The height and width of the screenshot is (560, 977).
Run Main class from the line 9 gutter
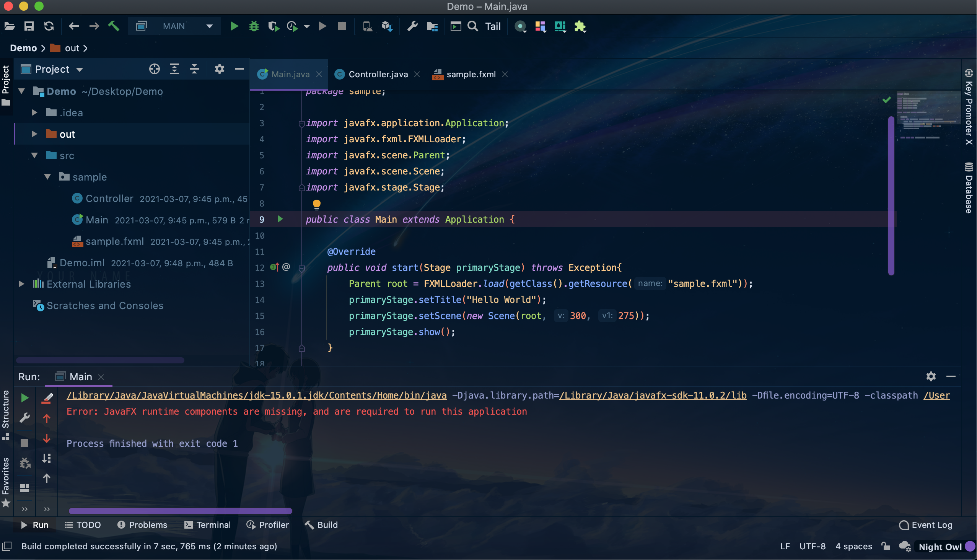click(x=280, y=219)
